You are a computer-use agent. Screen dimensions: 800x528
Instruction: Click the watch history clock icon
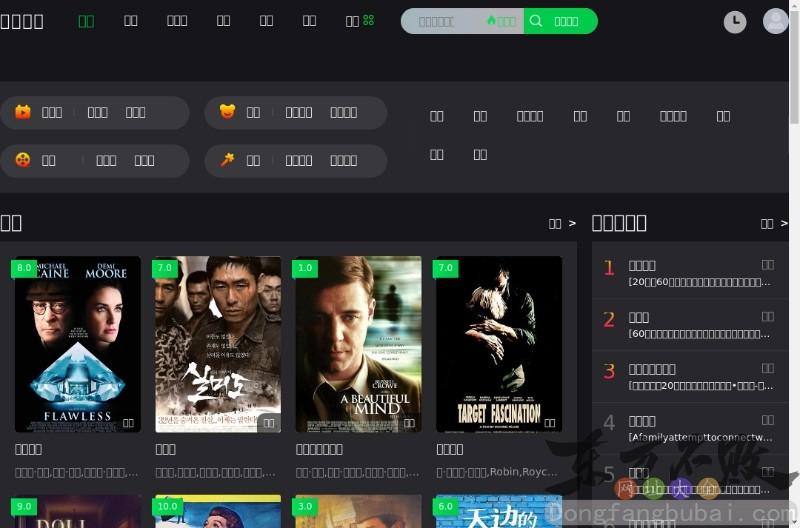click(x=735, y=21)
